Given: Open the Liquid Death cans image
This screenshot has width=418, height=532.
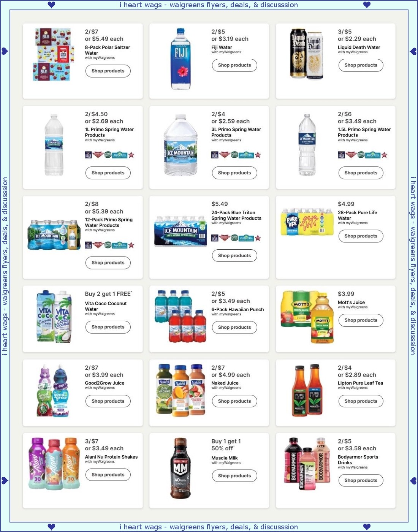Looking at the screenshot, I should pyautogui.click(x=307, y=54).
